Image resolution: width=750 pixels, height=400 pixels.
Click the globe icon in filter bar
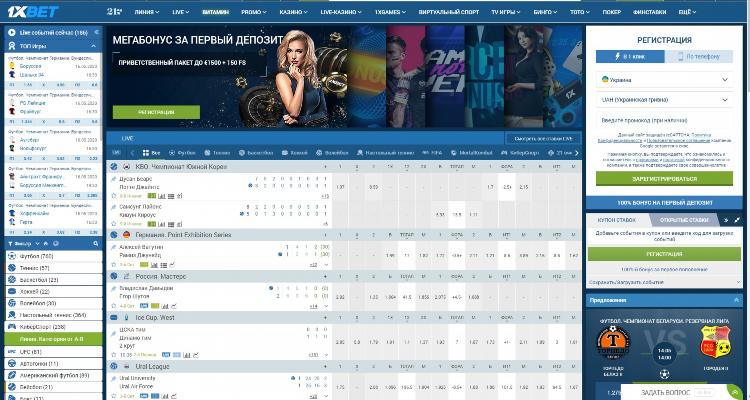click(56, 244)
